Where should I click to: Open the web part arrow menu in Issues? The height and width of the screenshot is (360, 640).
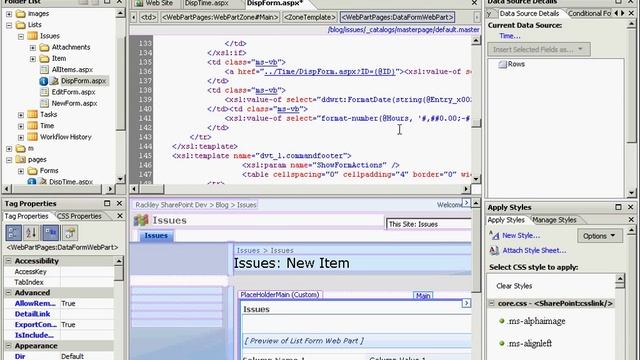pyautogui.click(x=466, y=303)
